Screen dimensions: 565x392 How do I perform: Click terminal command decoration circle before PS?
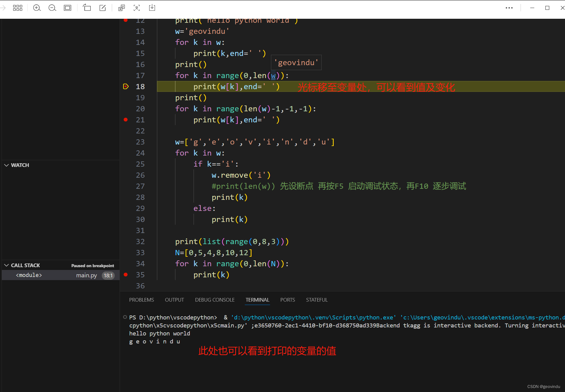(x=125, y=317)
